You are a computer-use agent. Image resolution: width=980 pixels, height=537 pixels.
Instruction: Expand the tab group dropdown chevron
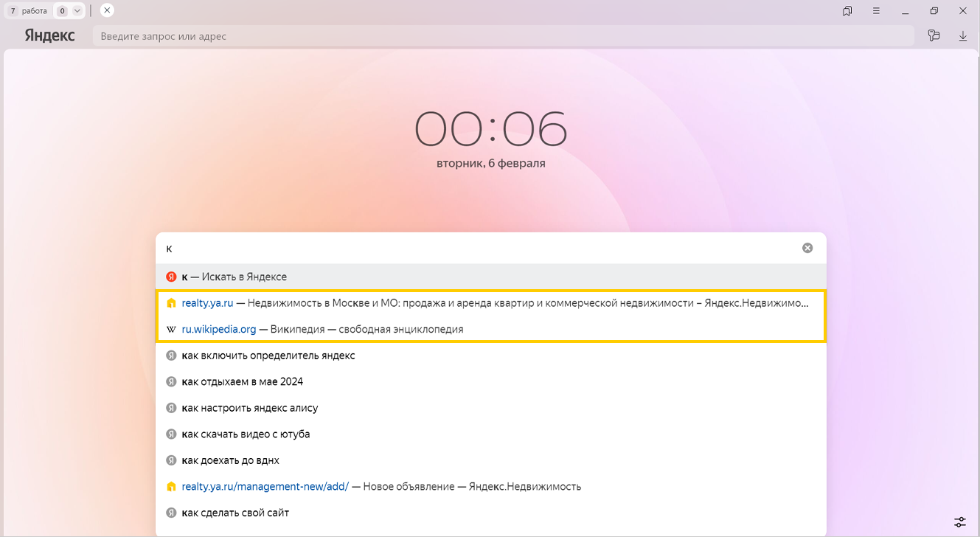[x=77, y=11]
